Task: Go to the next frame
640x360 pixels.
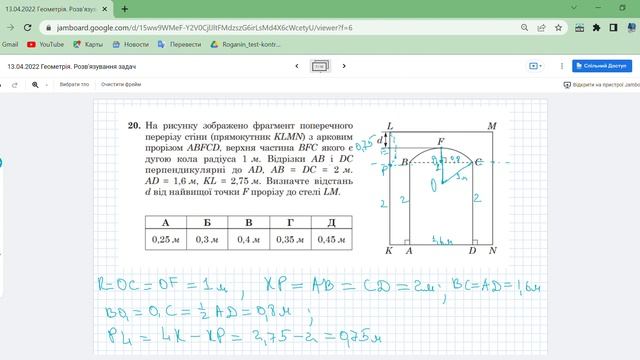Action: pos(344,66)
